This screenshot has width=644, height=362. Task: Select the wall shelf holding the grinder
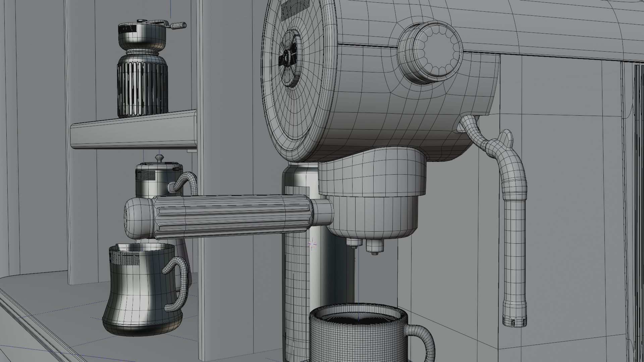pos(133,129)
